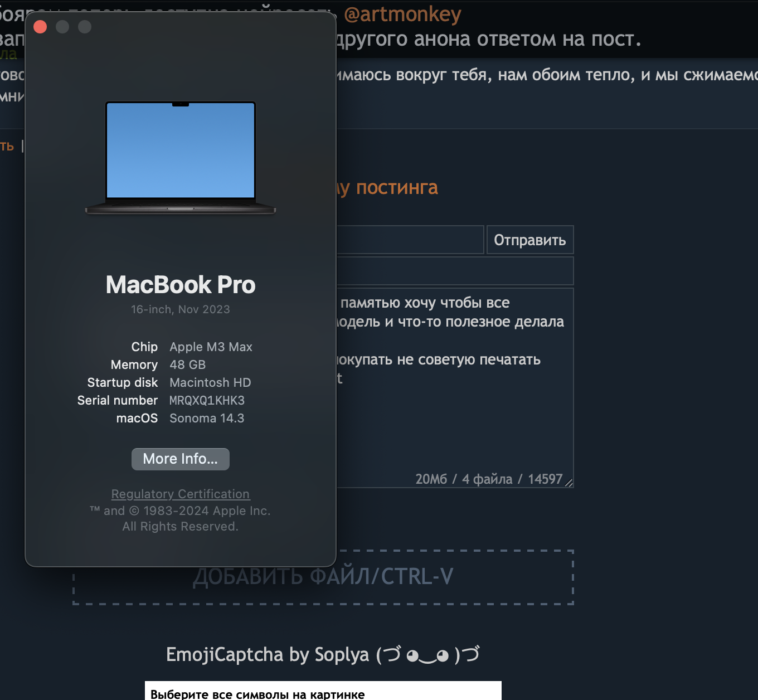Click the More Info... button
Viewport: 758px width, 700px height.
pos(180,459)
